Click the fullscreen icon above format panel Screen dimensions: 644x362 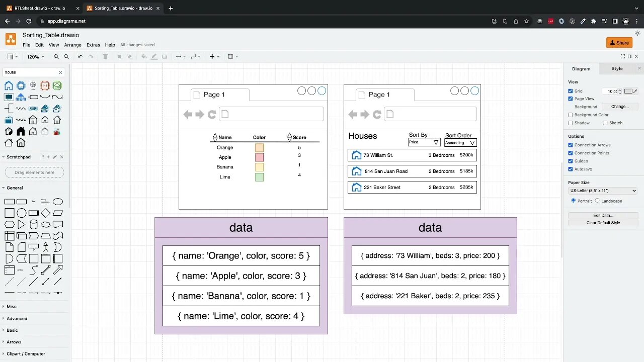click(x=623, y=56)
